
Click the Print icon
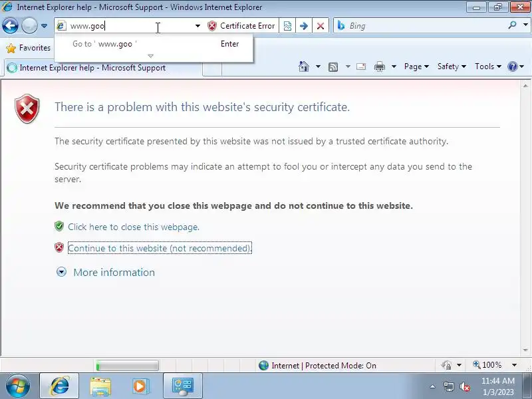point(379,66)
